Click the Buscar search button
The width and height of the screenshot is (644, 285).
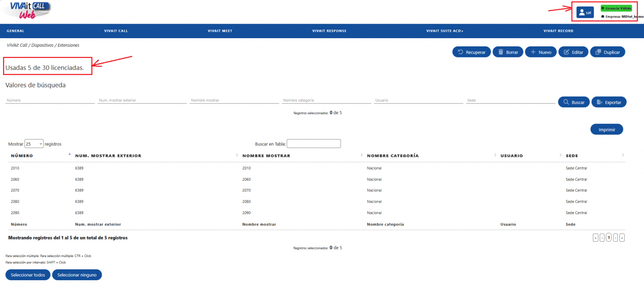[574, 102]
